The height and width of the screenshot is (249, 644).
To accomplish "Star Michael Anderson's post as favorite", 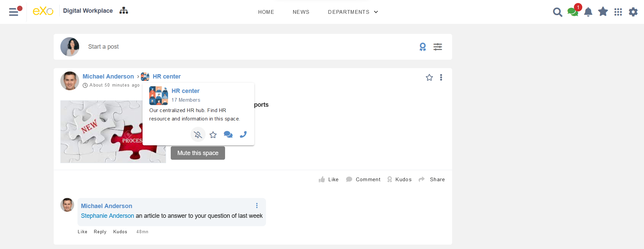I will (429, 78).
